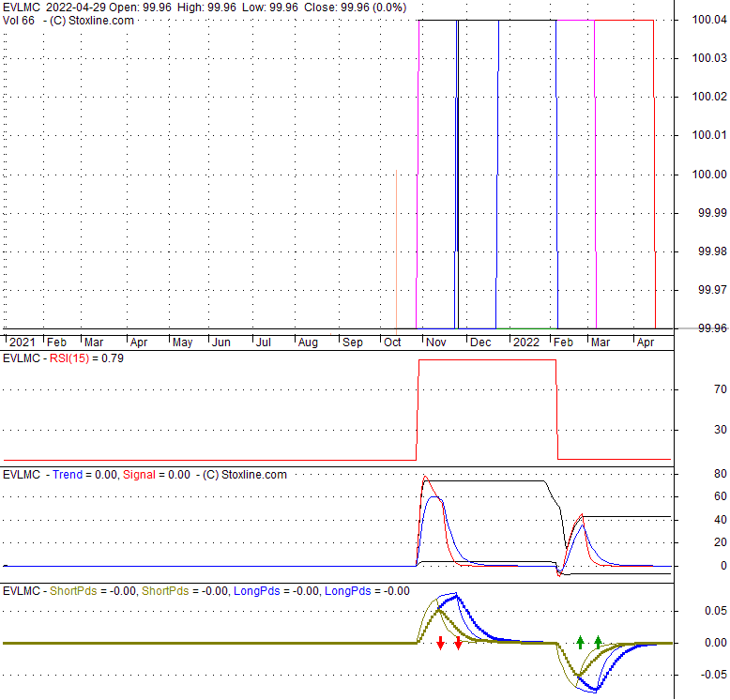Click the Open: 99.96 value
Viewport: 730px width, 700px height.
click(140, 8)
